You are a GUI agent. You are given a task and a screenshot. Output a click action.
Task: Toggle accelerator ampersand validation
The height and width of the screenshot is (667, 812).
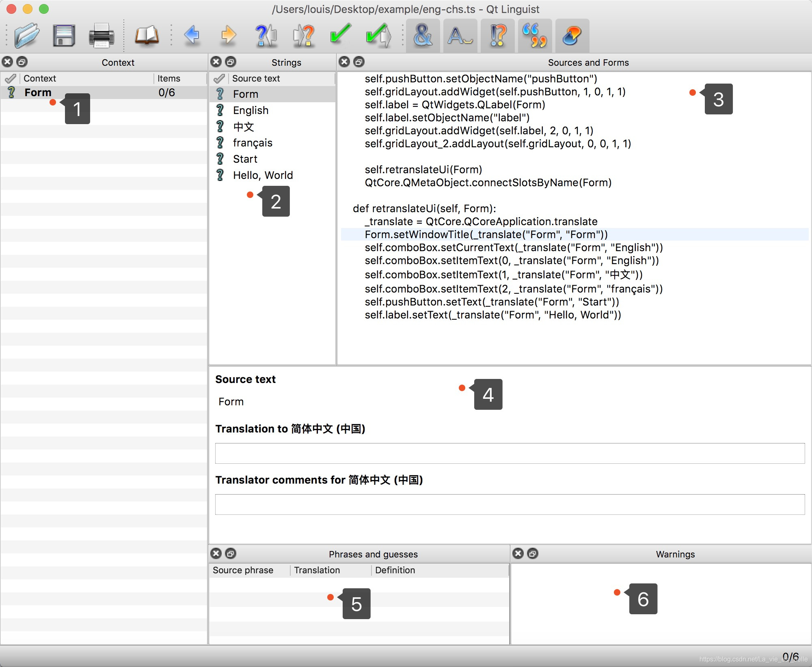coord(423,35)
